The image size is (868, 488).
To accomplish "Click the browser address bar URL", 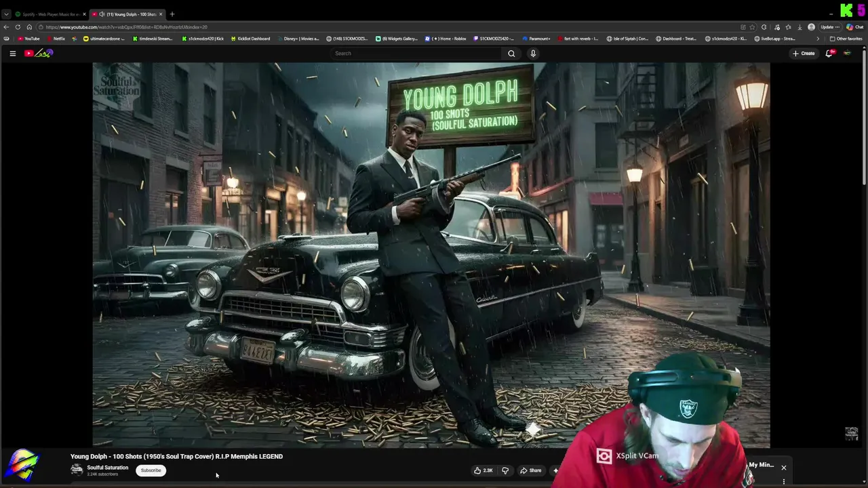I will click(387, 27).
